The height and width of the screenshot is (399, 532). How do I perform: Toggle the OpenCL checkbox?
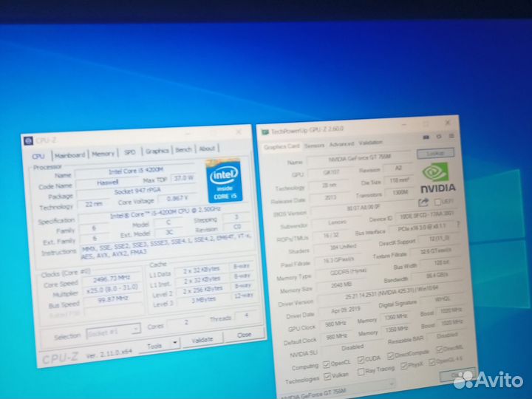327,364
